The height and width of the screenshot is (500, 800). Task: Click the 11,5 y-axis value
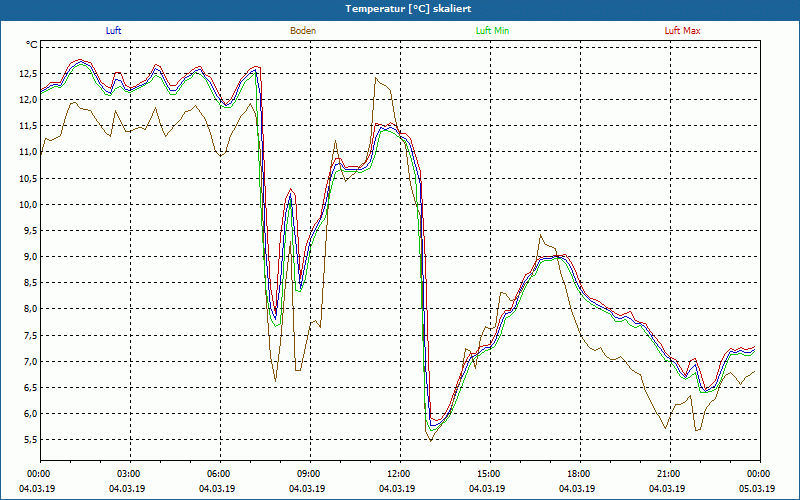28,126
